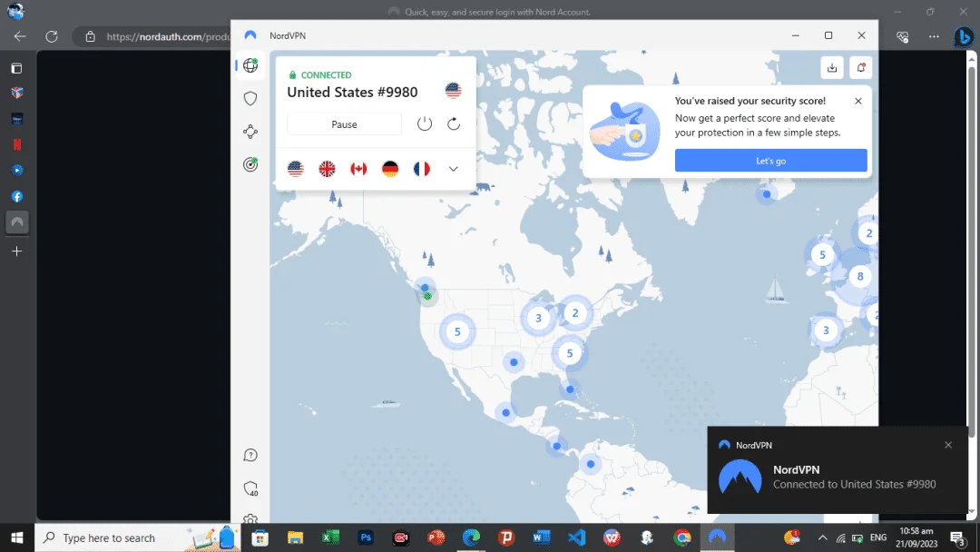Viewport: 980px width, 552px height.
Task: Click the Let's go button
Action: click(x=770, y=161)
